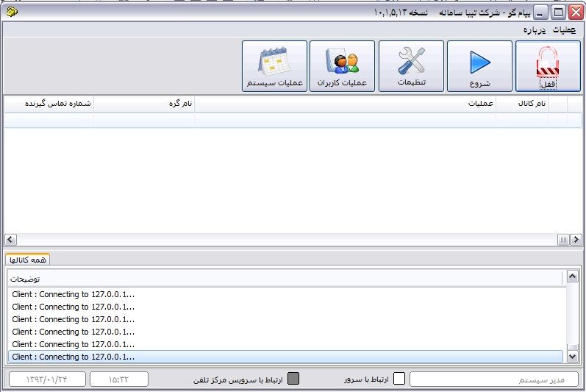Open System Operations (عملیات سیستم) calendar icon

coord(274,66)
